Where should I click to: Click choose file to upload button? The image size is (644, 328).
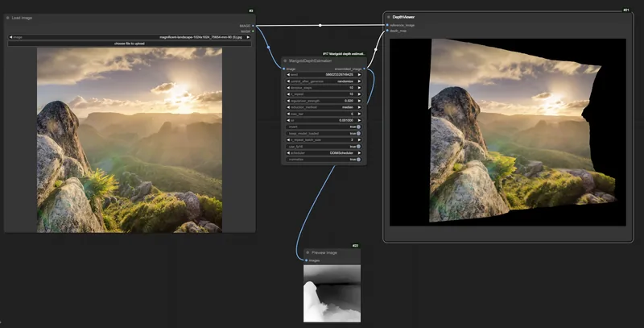click(x=130, y=44)
